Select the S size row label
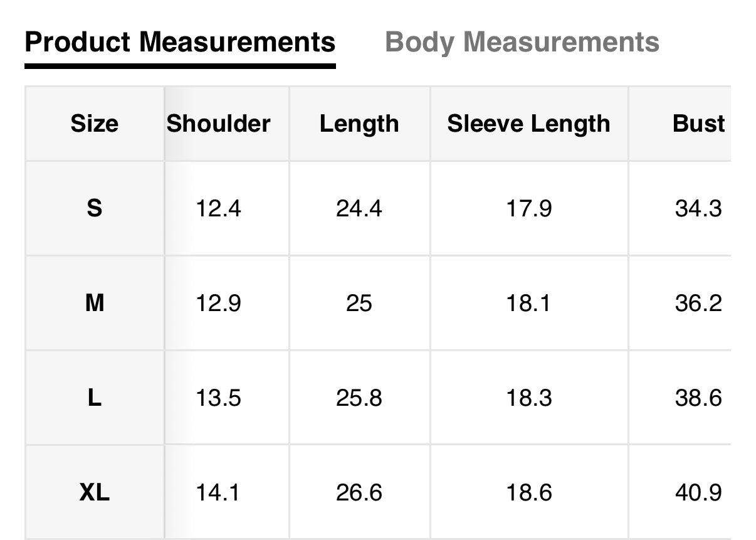756x540 pixels. coord(94,208)
